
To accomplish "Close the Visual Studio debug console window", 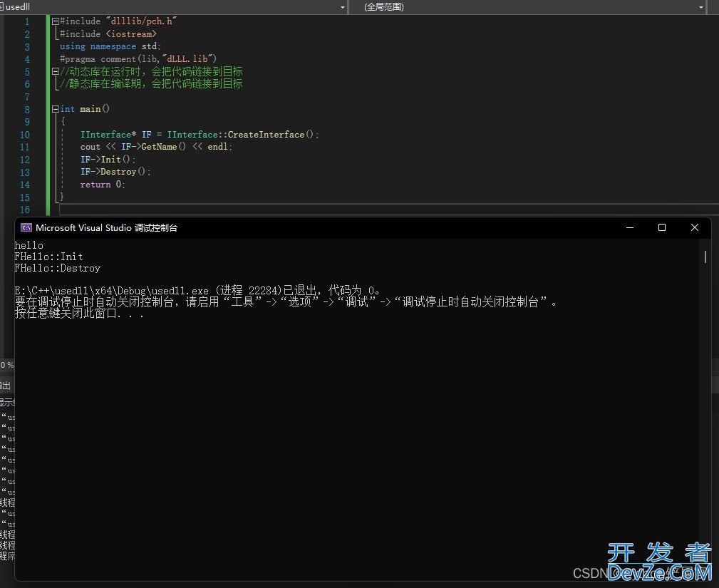I will (x=694, y=227).
